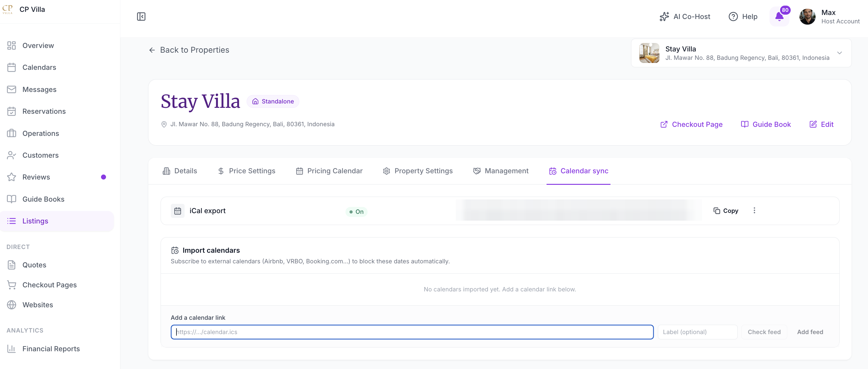The width and height of the screenshot is (868, 369).
Task: Click the iCal export calendar icon
Action: point(178,211)
